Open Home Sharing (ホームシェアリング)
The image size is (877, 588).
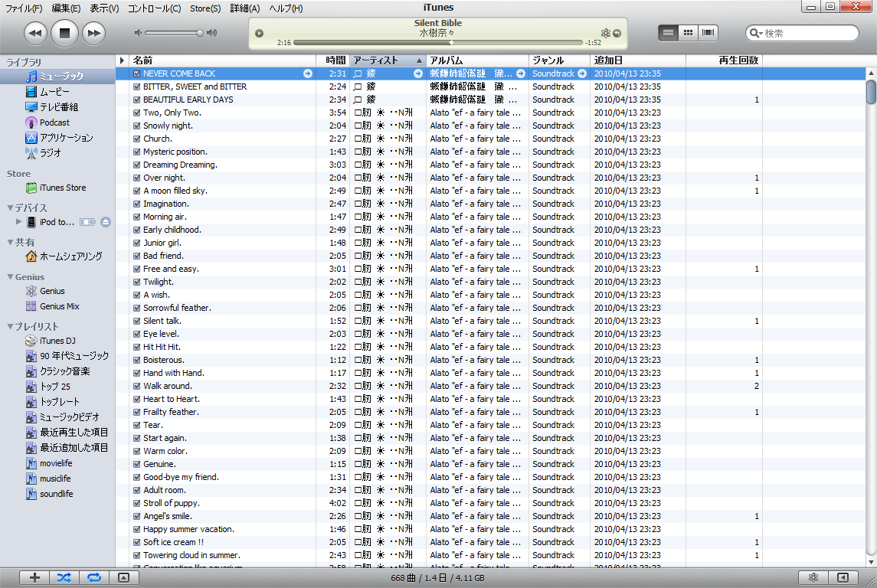click(70, 256)
